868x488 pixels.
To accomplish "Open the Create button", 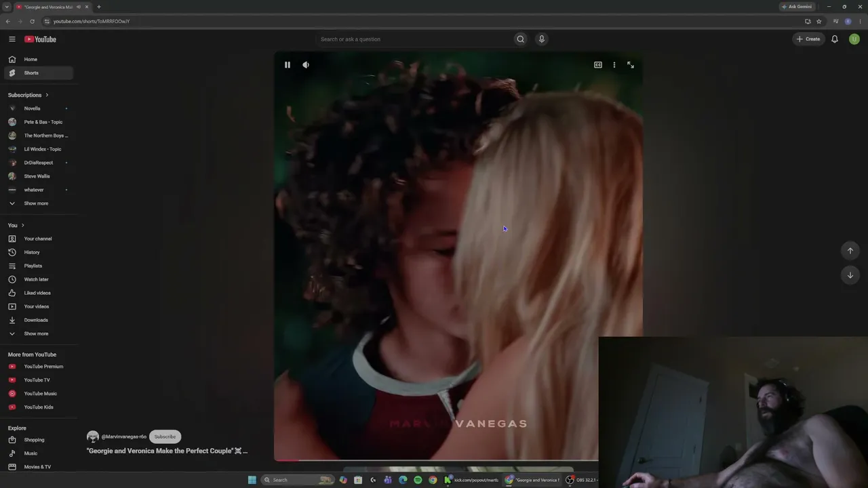I will pyautogui.click(x=808, y=39).
